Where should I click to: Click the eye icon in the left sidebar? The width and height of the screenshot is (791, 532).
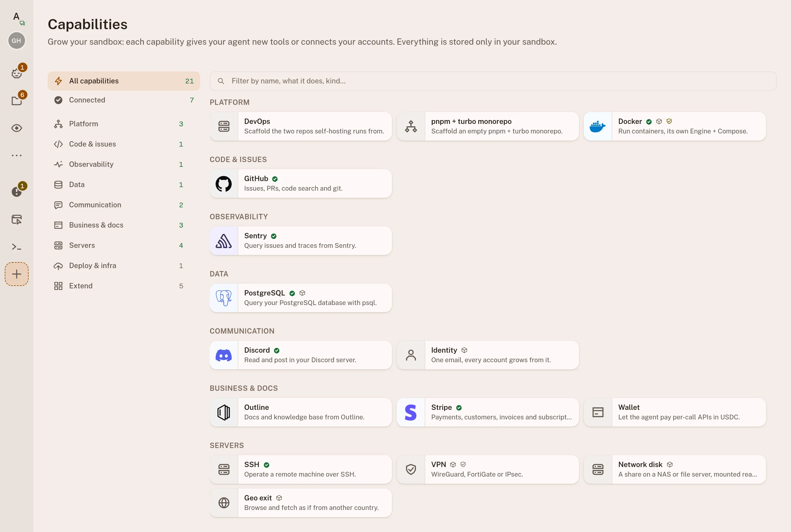[17, 128]
